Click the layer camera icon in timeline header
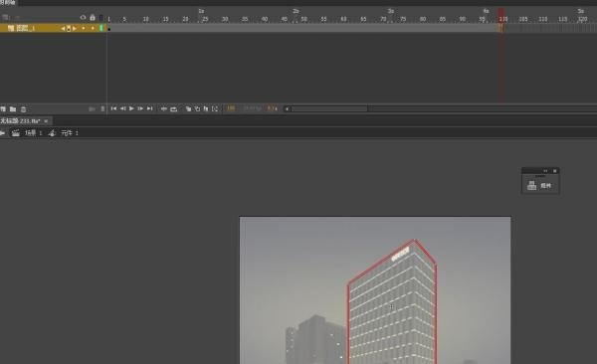The width and height of the screenshot is (597, 364). coord(6,18)
